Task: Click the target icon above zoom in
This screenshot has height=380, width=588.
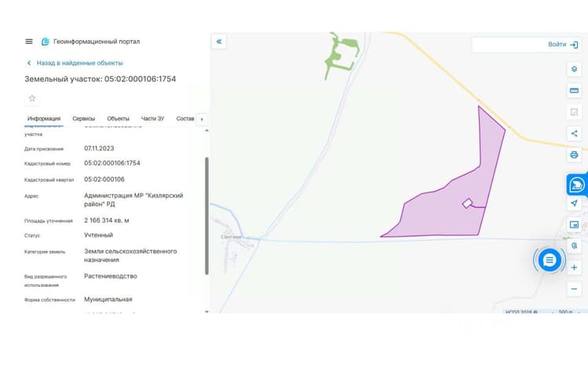Action: (x=574, y=246)
